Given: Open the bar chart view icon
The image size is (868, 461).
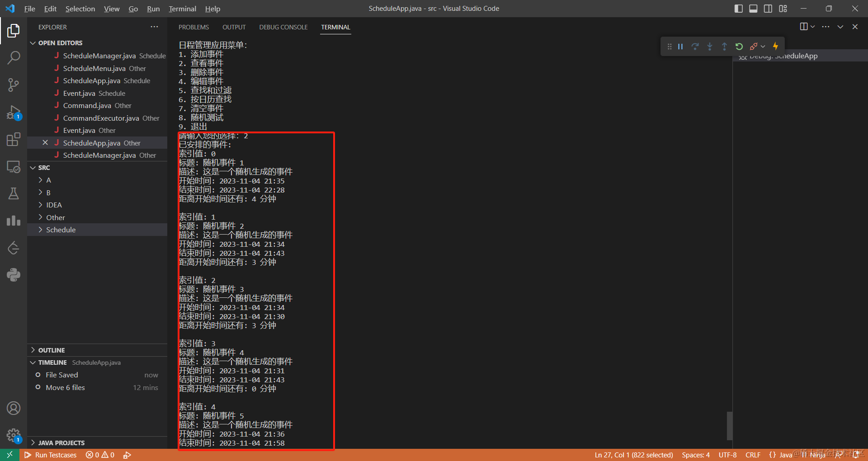Looking at the screenshot, I should [x=14, y=221].
